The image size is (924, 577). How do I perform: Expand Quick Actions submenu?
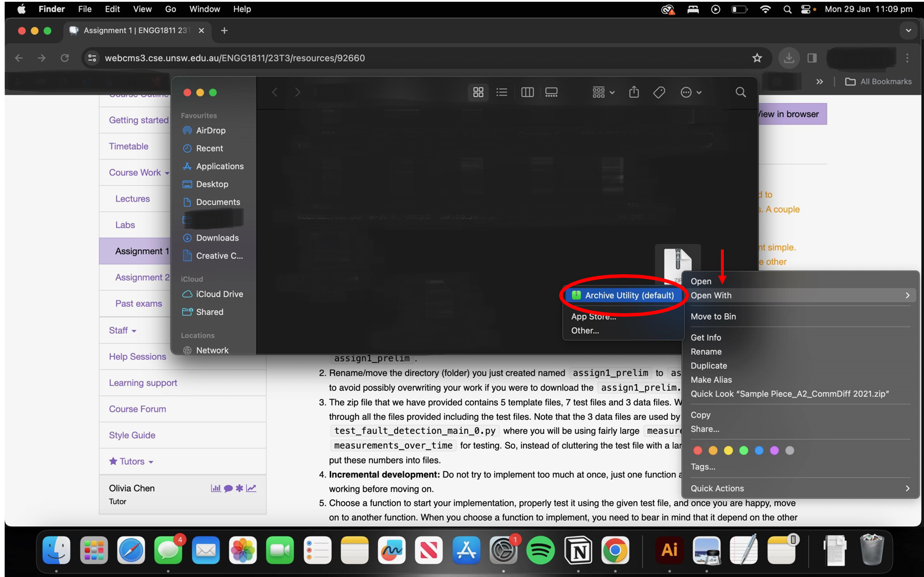pos(800,488)
